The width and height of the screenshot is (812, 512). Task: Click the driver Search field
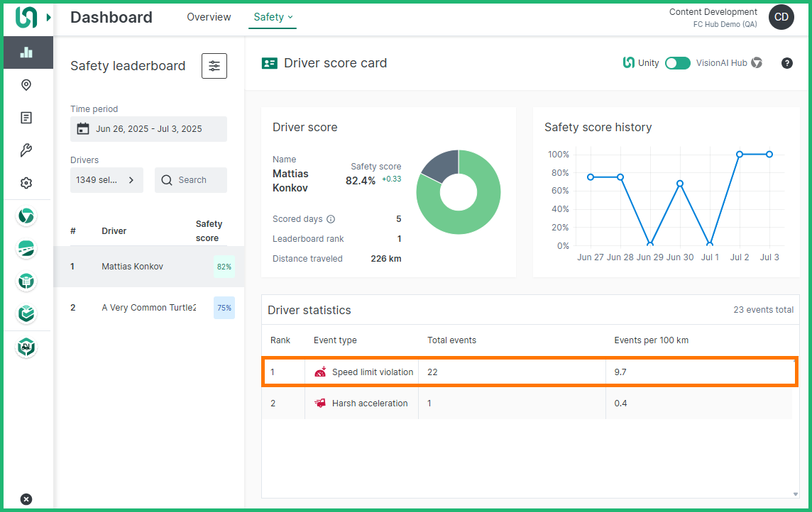[192, 180]
